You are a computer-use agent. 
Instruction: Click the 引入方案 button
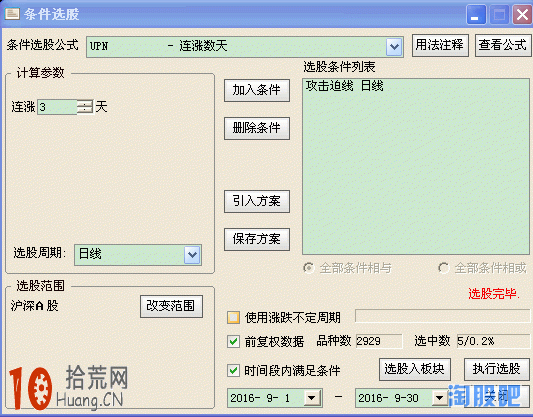[257, 201]
